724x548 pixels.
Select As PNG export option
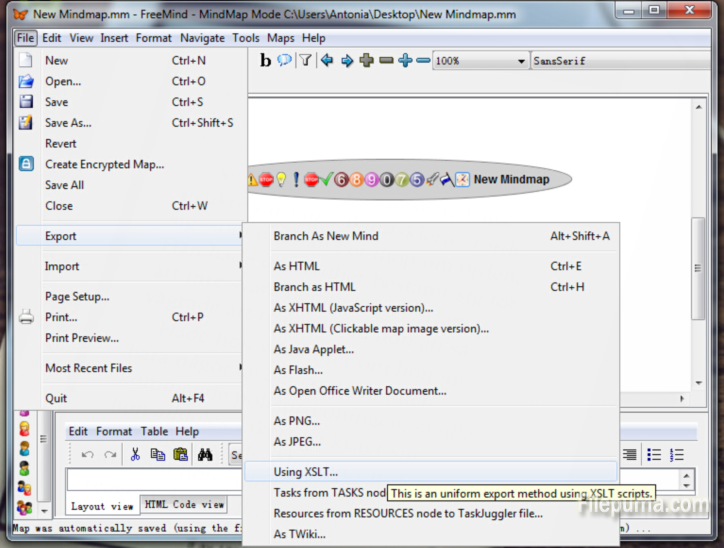(x=297, y=421)
